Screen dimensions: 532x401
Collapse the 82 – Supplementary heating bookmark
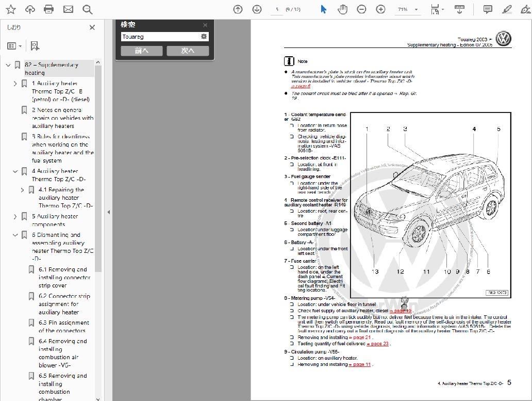tap(8, 65)
